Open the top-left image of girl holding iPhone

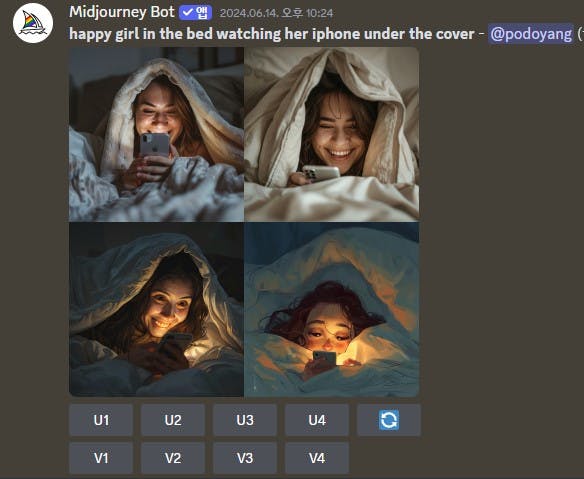tap(156, 134)
